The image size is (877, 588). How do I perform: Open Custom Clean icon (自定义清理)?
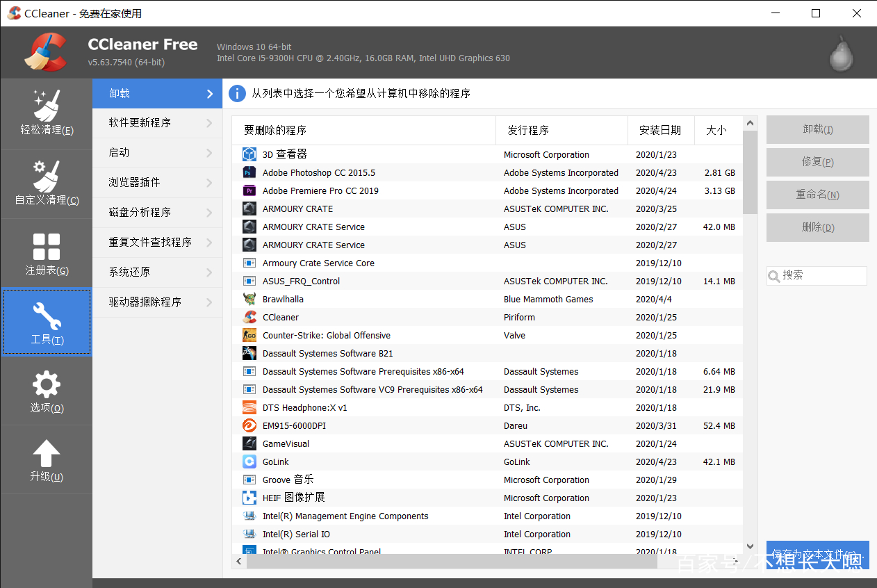[47, 176]
